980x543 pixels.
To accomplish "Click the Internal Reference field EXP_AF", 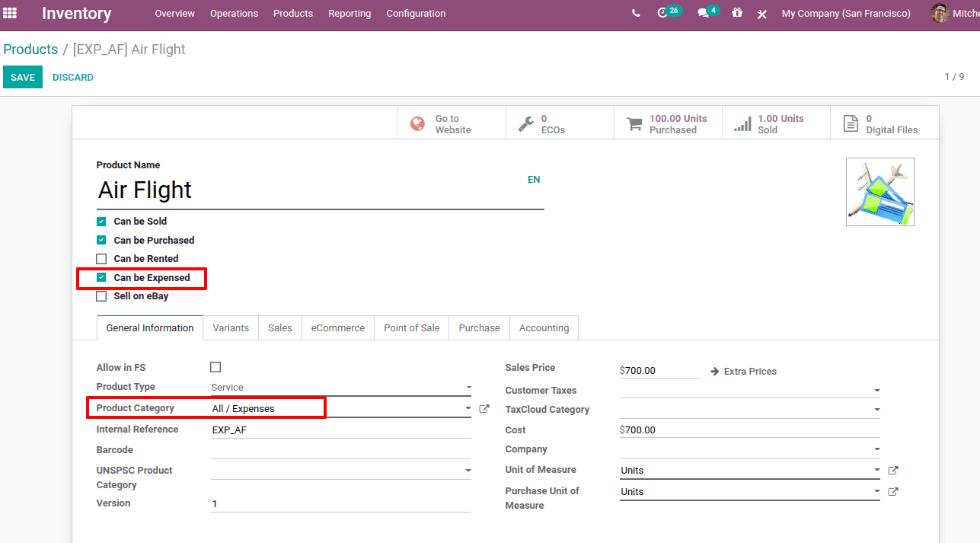I will (341, 430).
